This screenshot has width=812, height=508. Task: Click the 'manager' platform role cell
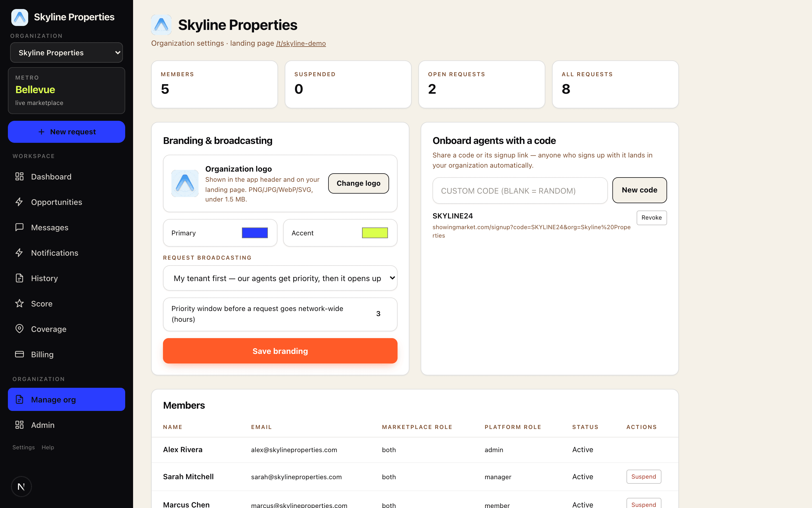(498, 477)
